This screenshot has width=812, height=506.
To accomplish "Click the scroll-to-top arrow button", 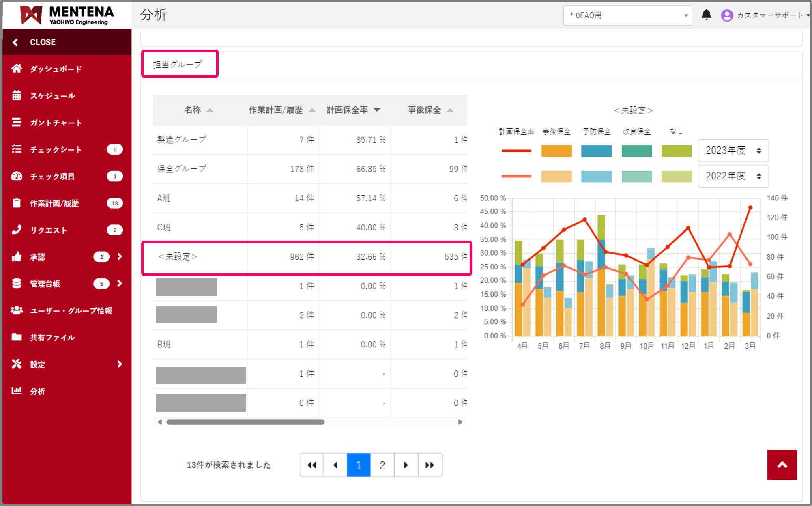I will [x=782, y=465].
